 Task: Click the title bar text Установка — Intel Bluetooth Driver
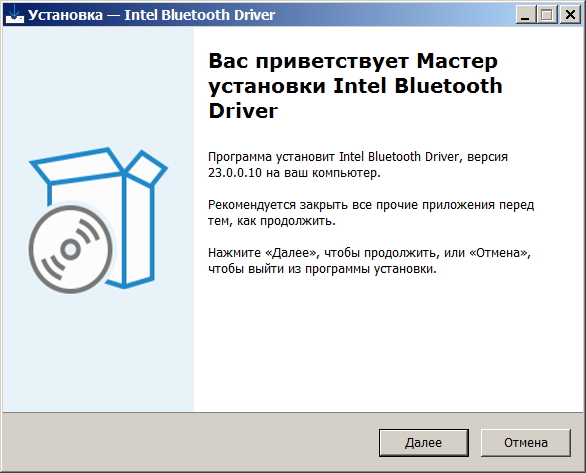[x=151, y=15]
